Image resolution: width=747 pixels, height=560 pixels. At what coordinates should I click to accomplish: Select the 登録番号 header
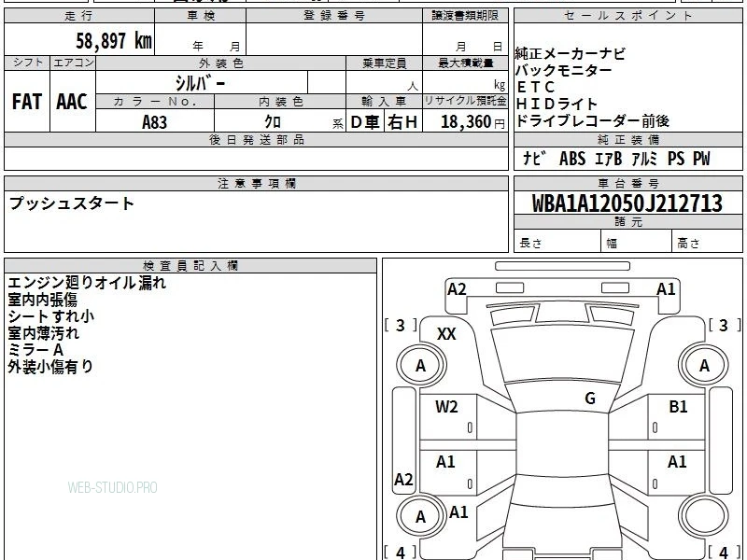(334, 16)
